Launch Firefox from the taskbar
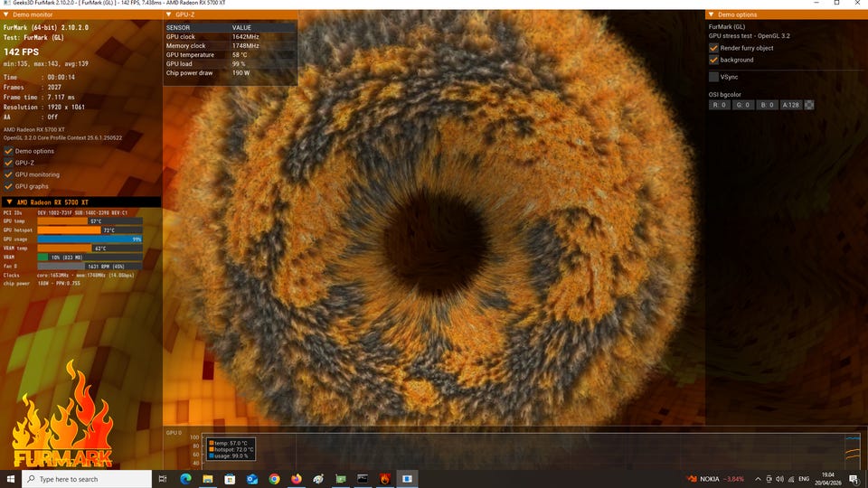Screen dimensions: 868x488 (x=297, y=479)
